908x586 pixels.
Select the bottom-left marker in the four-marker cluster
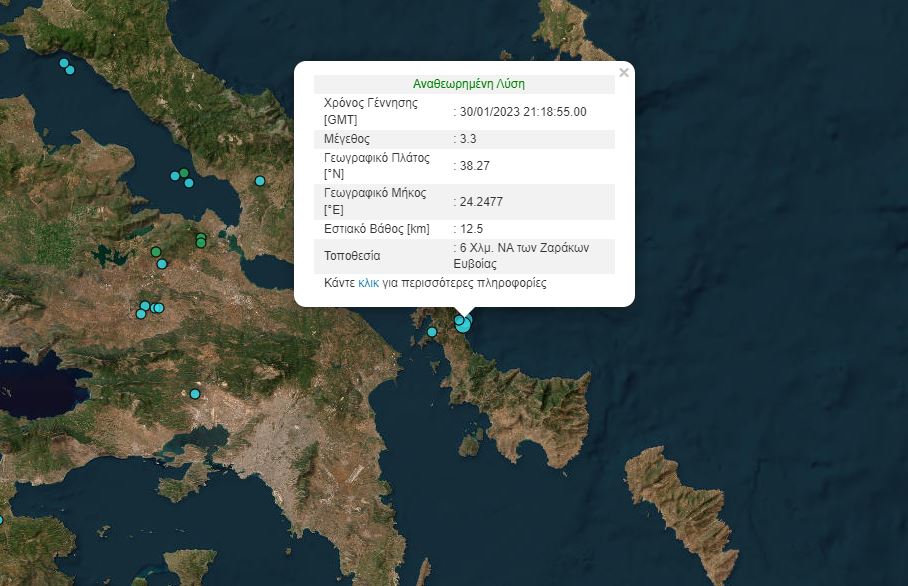tap(141, 314)
